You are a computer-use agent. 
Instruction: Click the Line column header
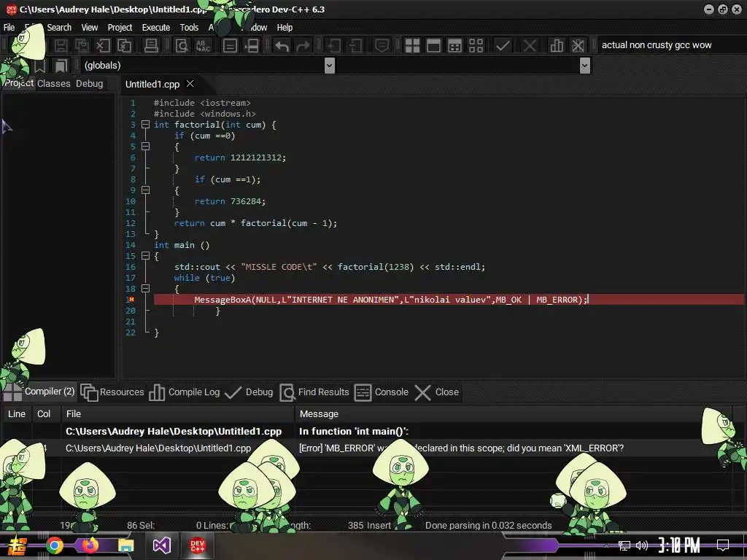17,414
